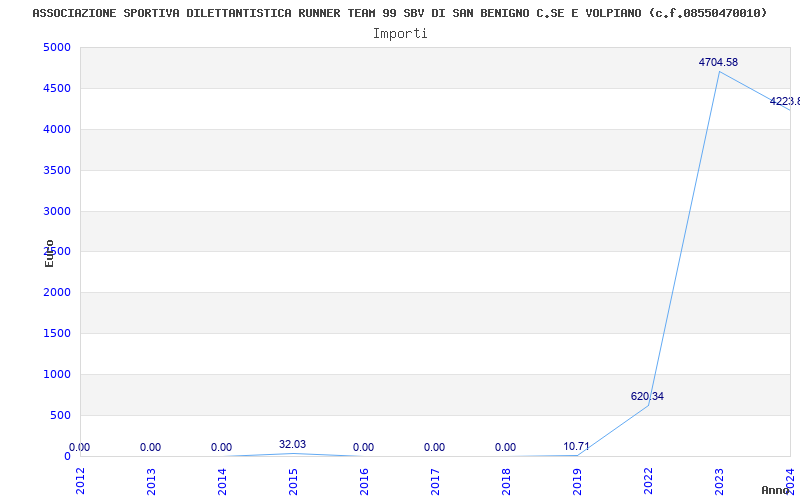Select the chart title with c.f. 08550470010

399,13
